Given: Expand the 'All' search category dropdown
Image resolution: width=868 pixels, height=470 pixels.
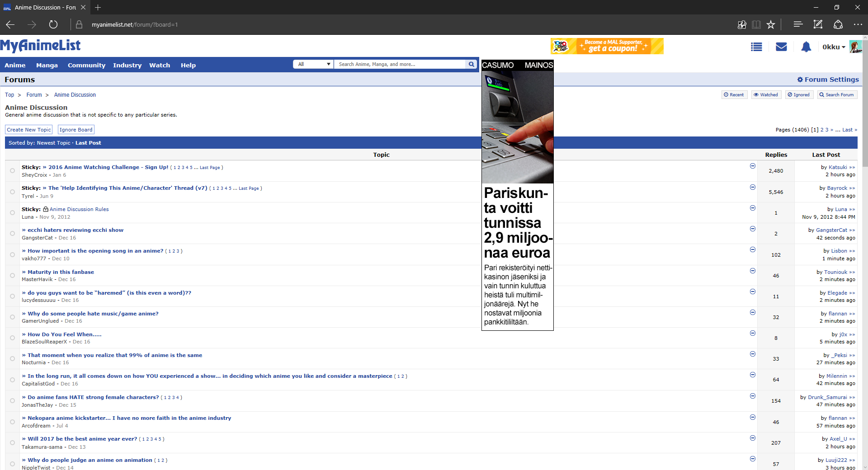Looking at the screenshot, I should coord(313,64).
